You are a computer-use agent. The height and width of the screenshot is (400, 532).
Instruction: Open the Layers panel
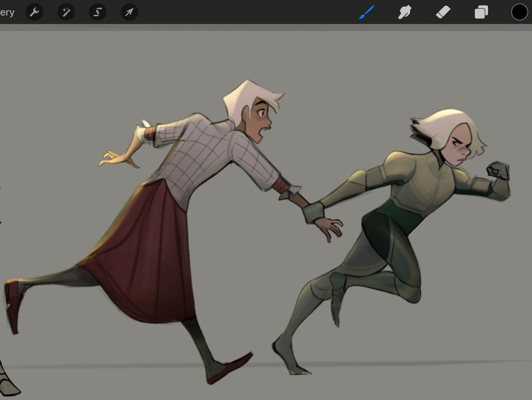(481, 12)
